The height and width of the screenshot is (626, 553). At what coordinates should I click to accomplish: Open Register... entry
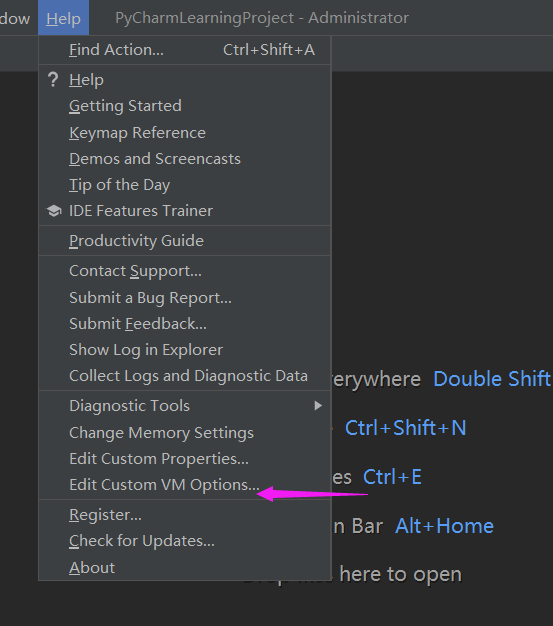coord(184,515)
